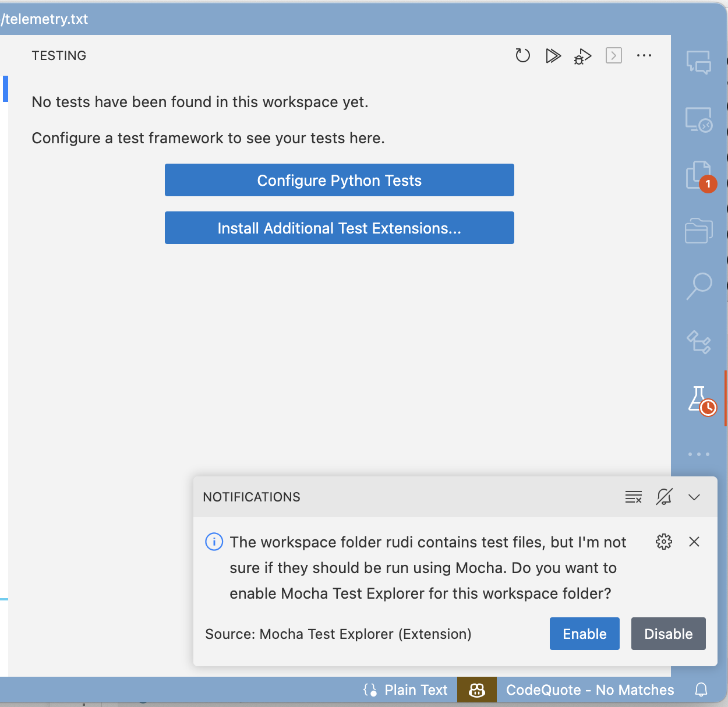The image size is (728, 707).
Task: Enable Mocha Test Explorer for this workspace
Action: (x=584, y=634)
